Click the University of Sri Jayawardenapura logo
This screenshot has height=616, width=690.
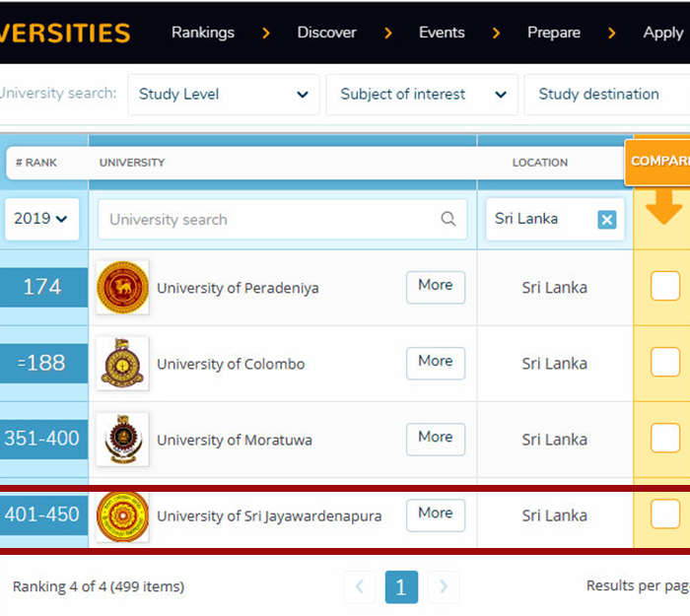point(122,515)
